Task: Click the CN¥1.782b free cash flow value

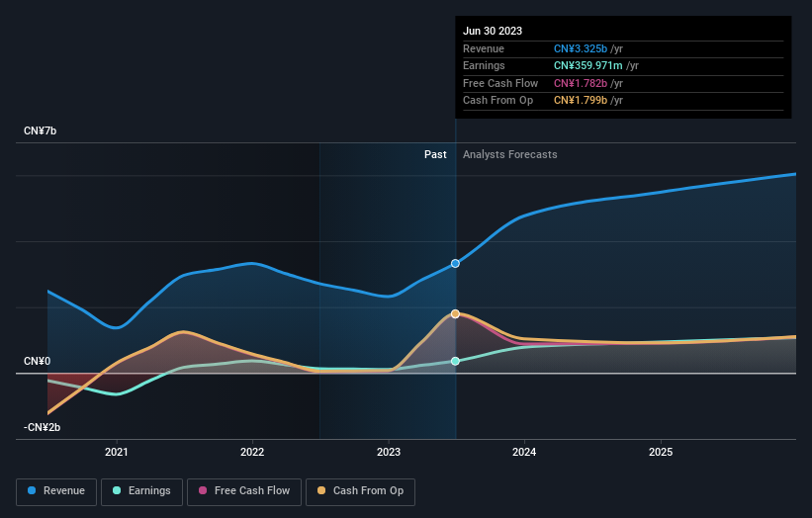Action: pyautogui.click(x=581, y=83)
